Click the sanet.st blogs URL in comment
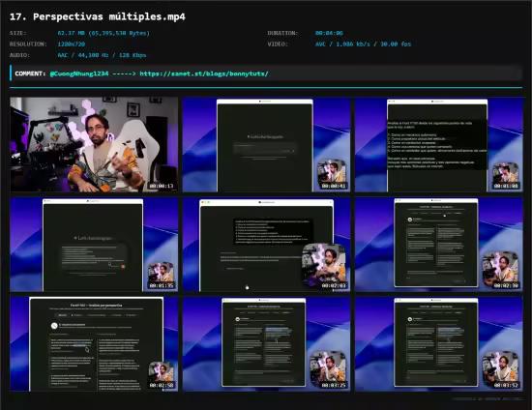Screen dimensions: 532x410 pos(204,73)
